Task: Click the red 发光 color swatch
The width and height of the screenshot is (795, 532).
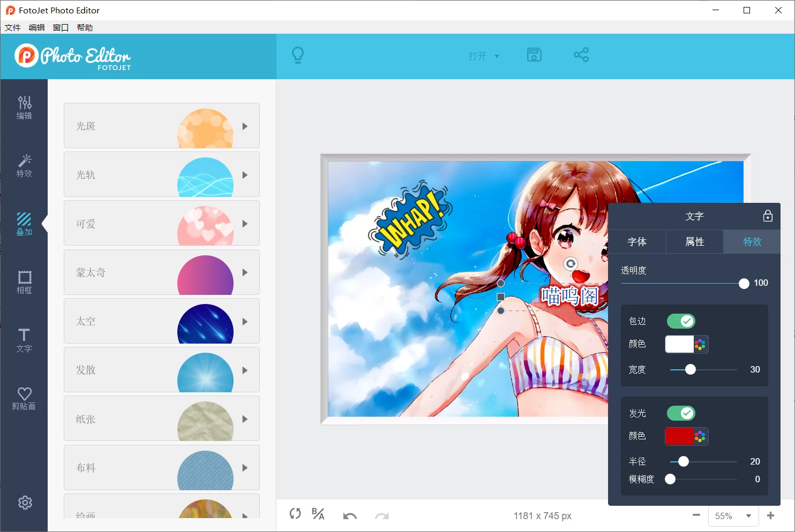Action: [x=679, y=436]
